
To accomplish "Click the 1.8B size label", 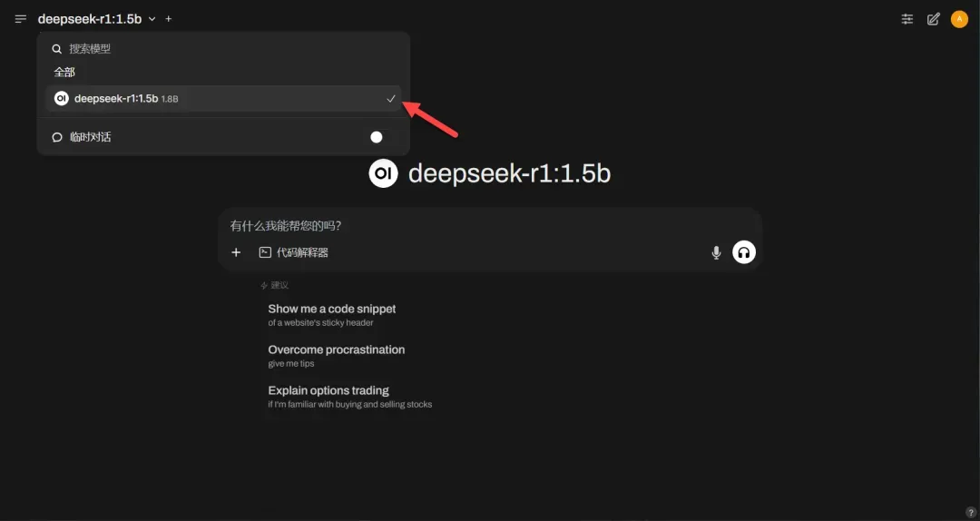I will click(170, 99).
